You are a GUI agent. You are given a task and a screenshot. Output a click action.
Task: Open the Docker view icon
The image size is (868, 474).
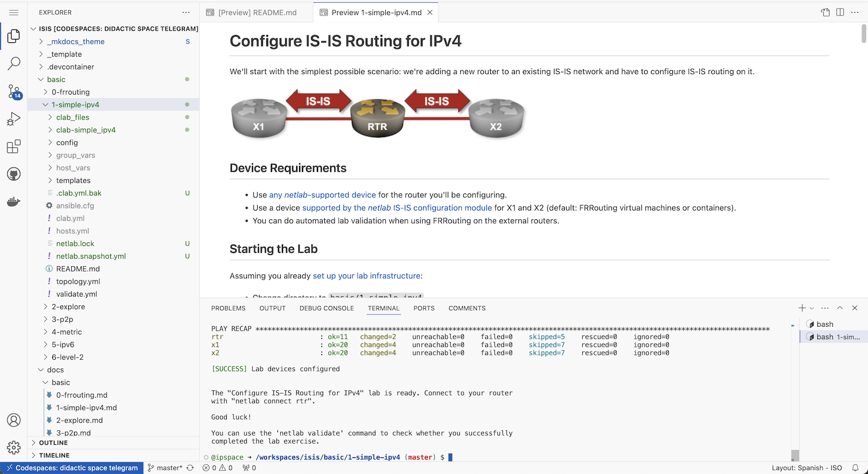[14, 202]
